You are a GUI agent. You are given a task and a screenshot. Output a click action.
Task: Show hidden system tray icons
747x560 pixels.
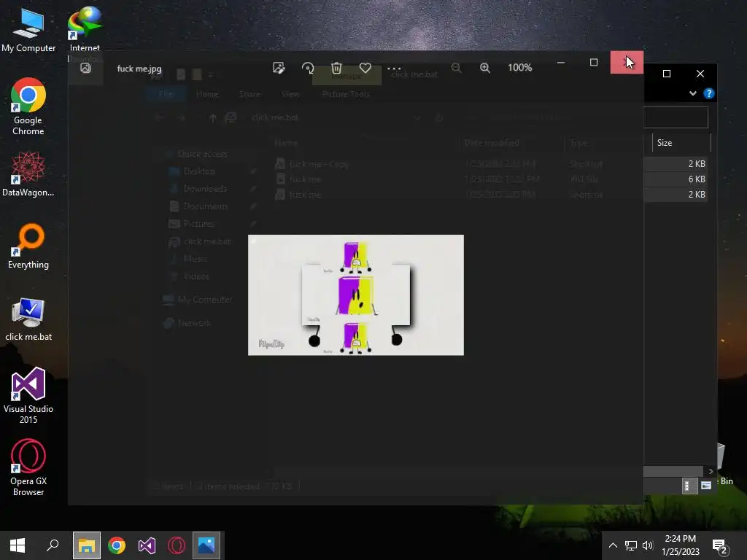click(613, 545)
